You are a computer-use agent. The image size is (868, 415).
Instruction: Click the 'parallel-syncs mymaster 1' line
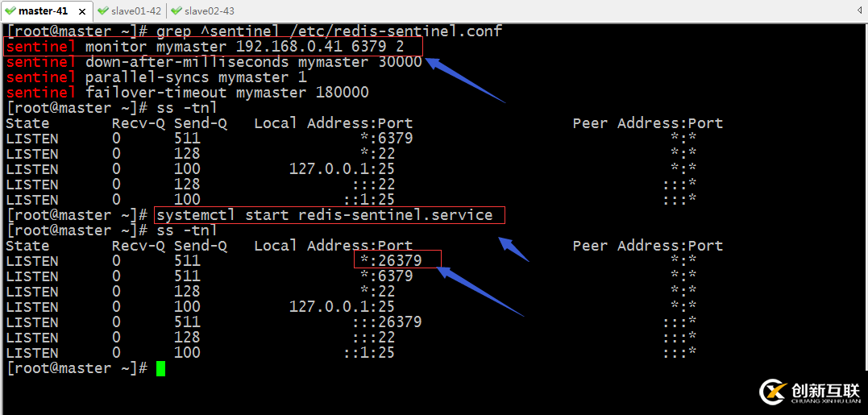point(156,77)
